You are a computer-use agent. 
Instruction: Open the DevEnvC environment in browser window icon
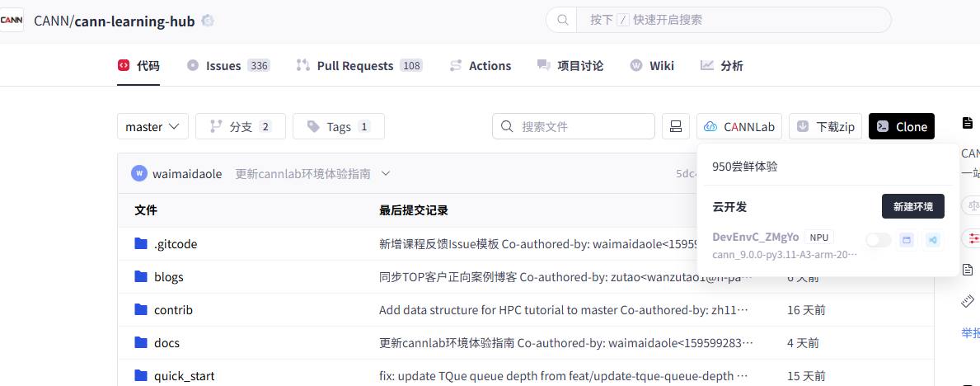click(907, 240)
